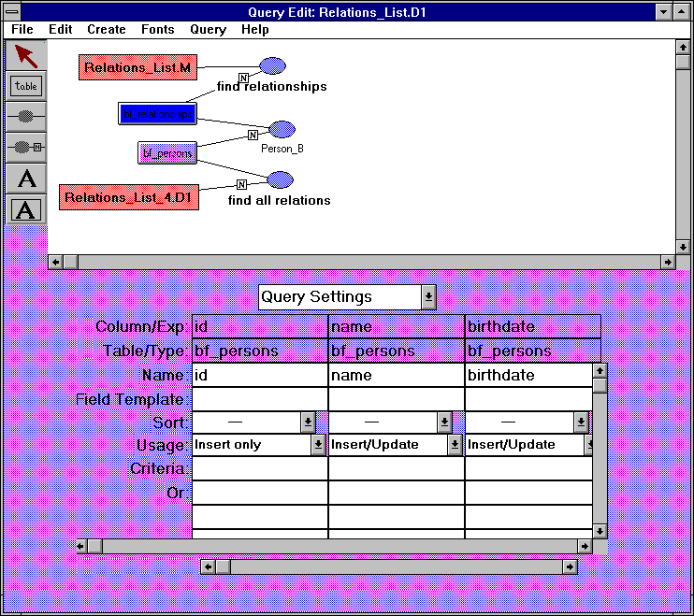Click the Person_B oval node

282,129
